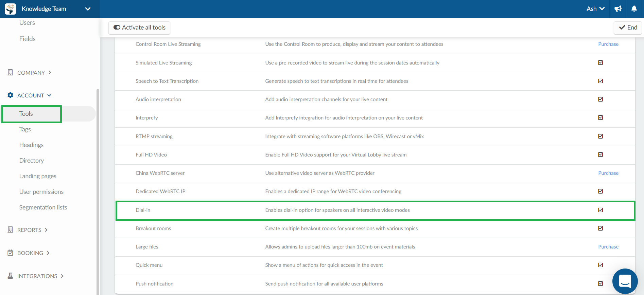Open the Fields menu item
The image size is (644, 295).
click(28, 39)
